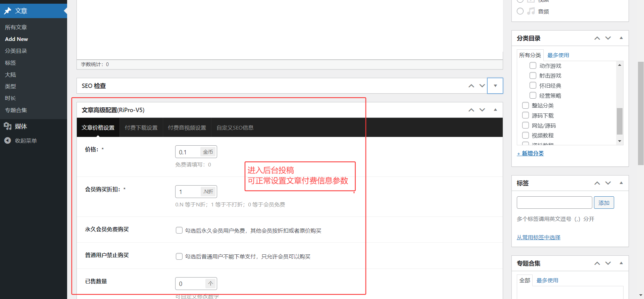Image resolution: width=644 pixels, height=299 pixels.
Task: Move 文章高级配置 panel down with arrow
Action: click(482, 110)
